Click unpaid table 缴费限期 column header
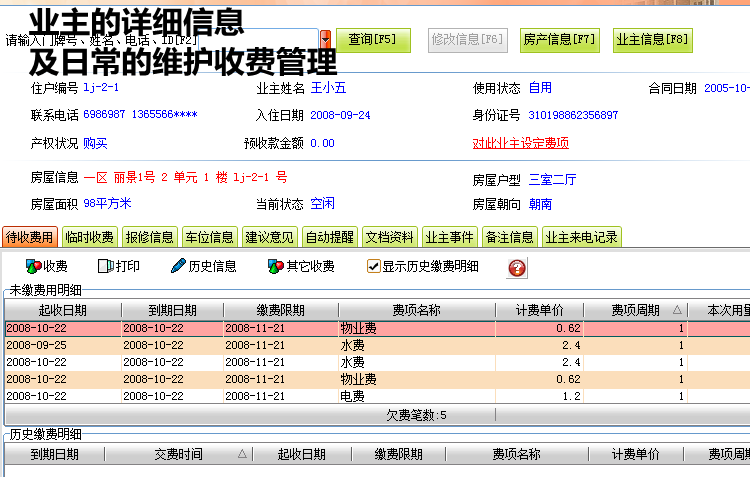This screenshot has height=477, width=750. (x=281, y=310)
